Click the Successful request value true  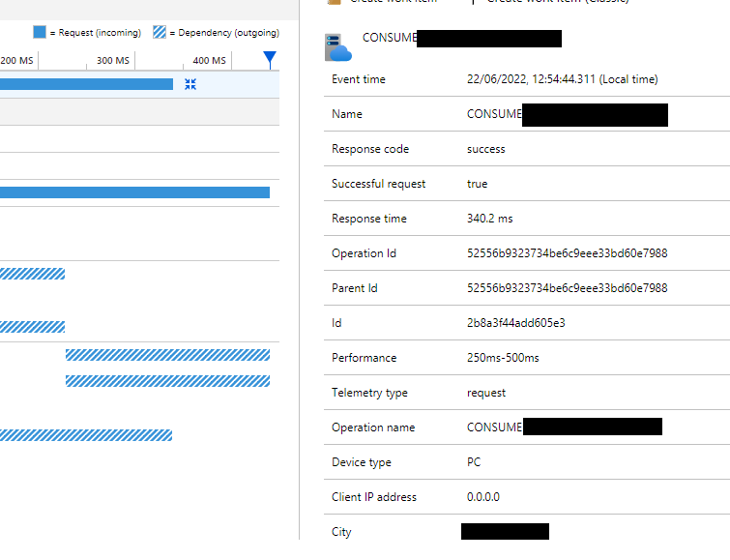pos(478,184)
